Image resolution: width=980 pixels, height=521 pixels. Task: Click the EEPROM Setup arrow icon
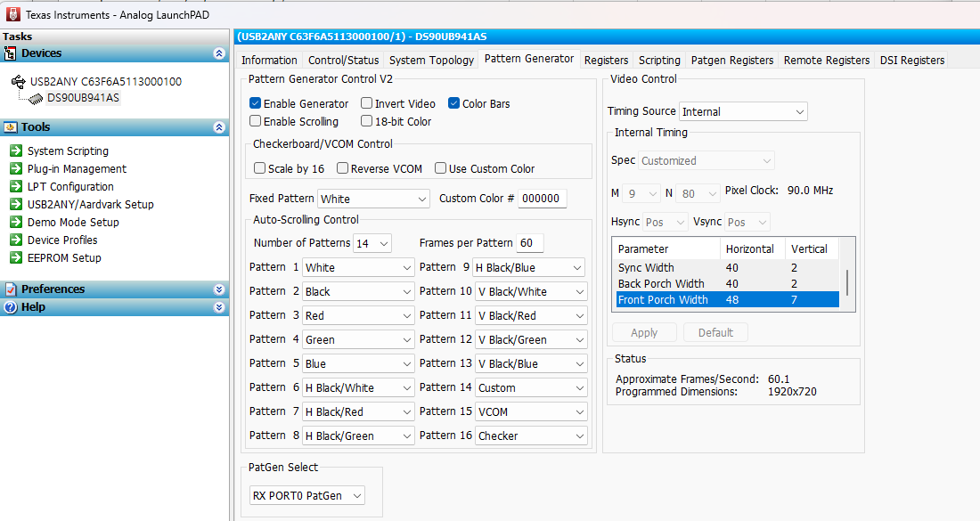click(16, 257)
